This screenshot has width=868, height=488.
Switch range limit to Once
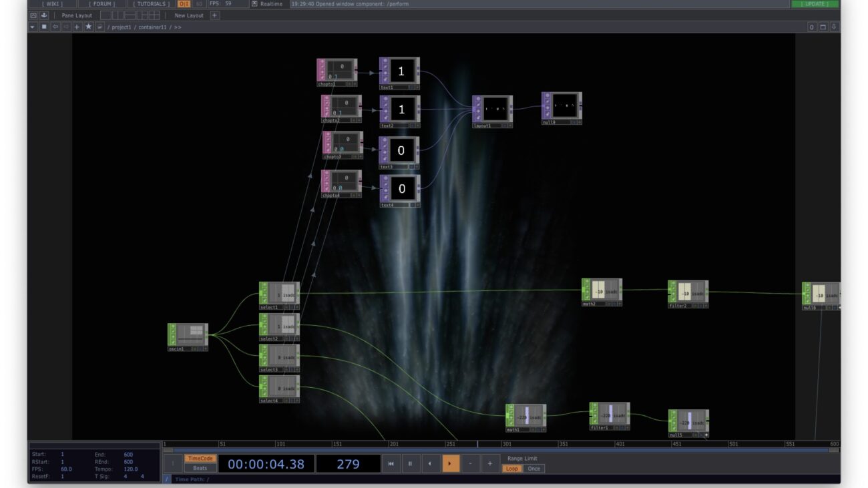point(533,469)
